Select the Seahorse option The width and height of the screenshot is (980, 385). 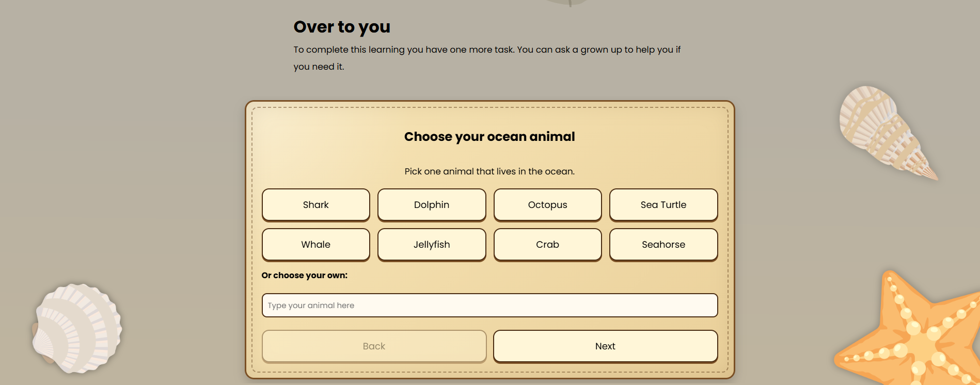coord(663,245)
